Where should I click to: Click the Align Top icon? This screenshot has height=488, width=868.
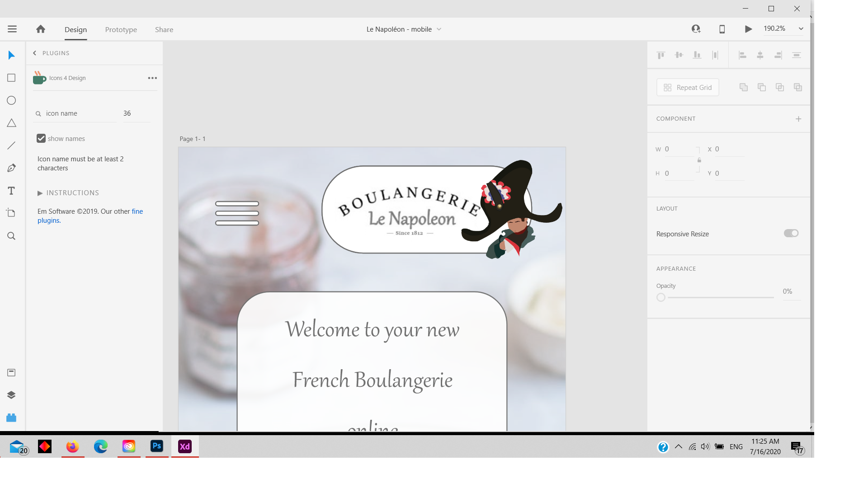(x=660, y=55)
